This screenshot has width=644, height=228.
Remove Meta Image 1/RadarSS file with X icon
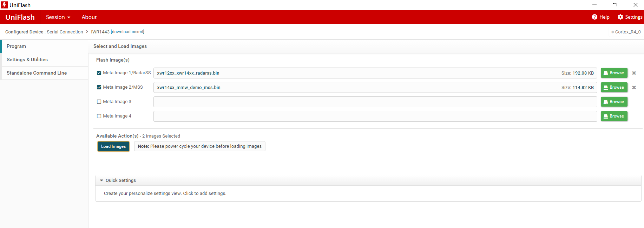pyautogui.click(x=634, y=73)
